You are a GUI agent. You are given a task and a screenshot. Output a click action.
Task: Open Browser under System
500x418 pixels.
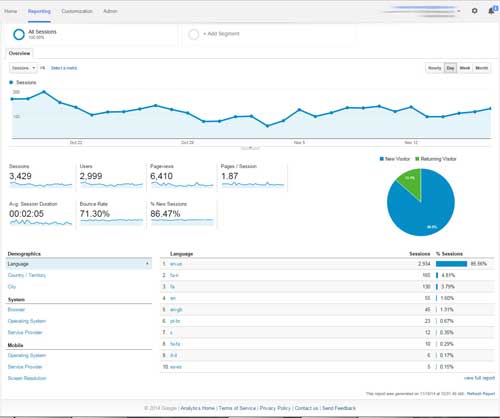click(16, 310)
